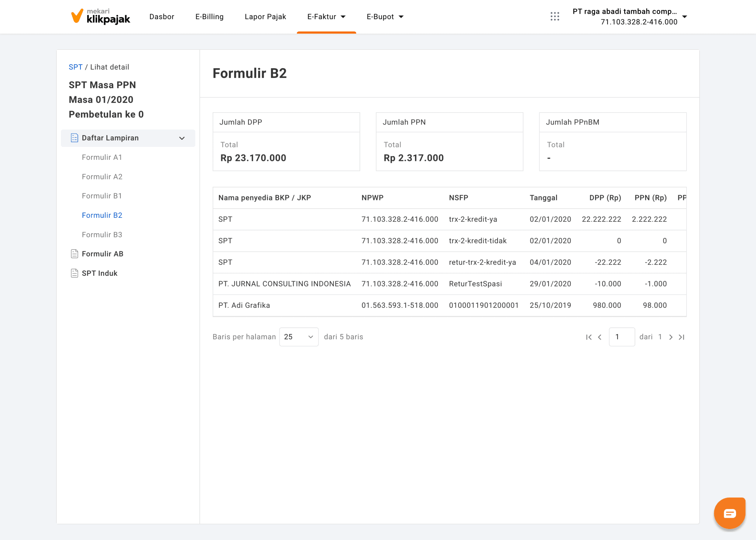Viewport: 756px width, 540px height.
Task: Open the company account switcher dropdown
Action: coord(685,17)
